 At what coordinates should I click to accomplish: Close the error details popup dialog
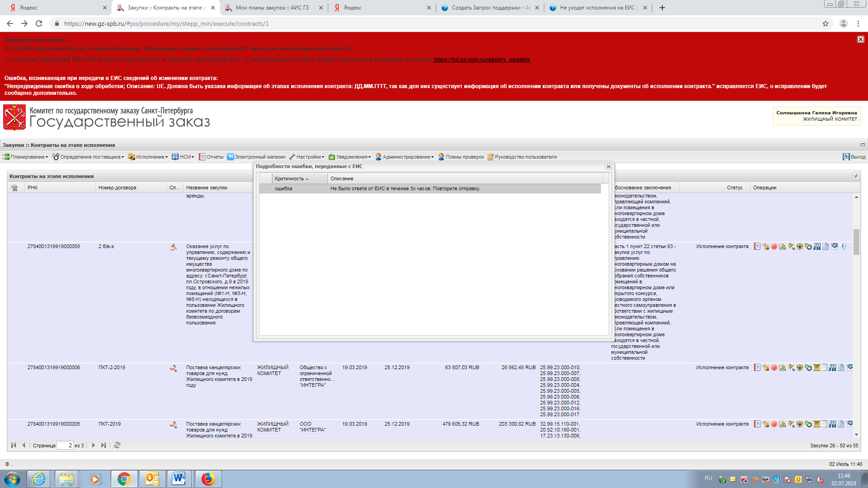pyautogui.click(x=609, y=167)
